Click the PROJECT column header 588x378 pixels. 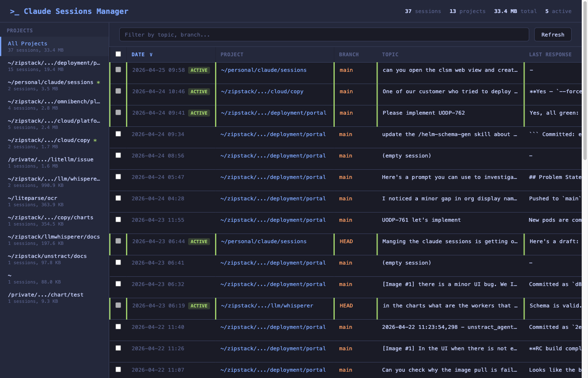(x=232, y=55)
